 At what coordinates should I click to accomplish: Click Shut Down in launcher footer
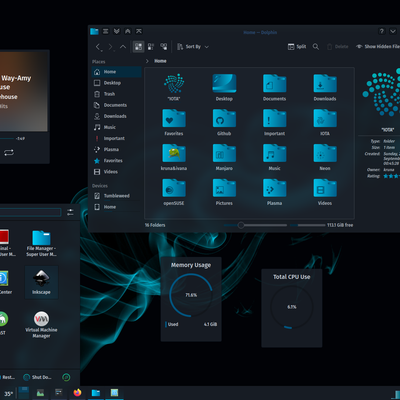point(37,377)
